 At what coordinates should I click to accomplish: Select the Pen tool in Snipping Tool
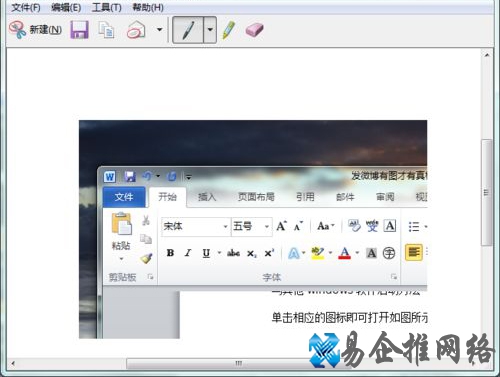point(188,30)
